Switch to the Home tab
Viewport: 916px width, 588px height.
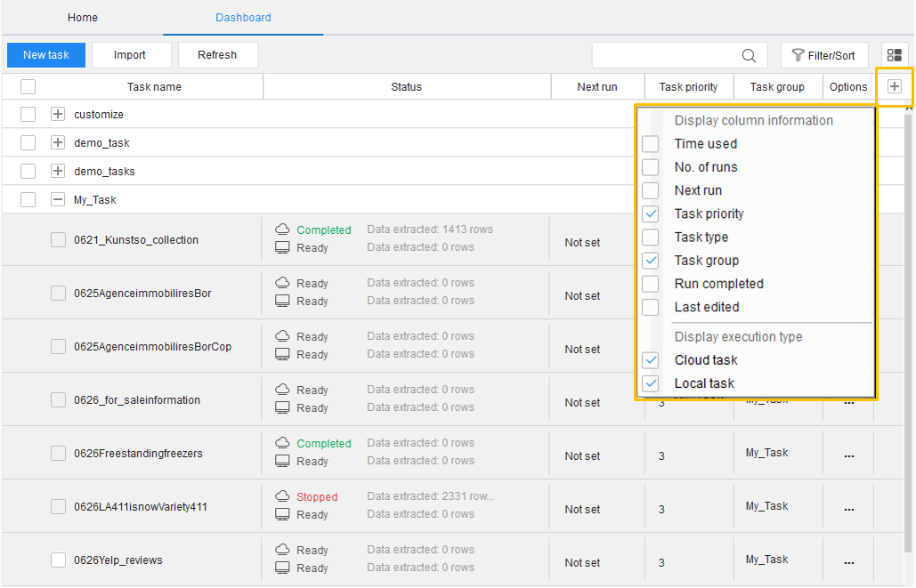coord(83,18)
